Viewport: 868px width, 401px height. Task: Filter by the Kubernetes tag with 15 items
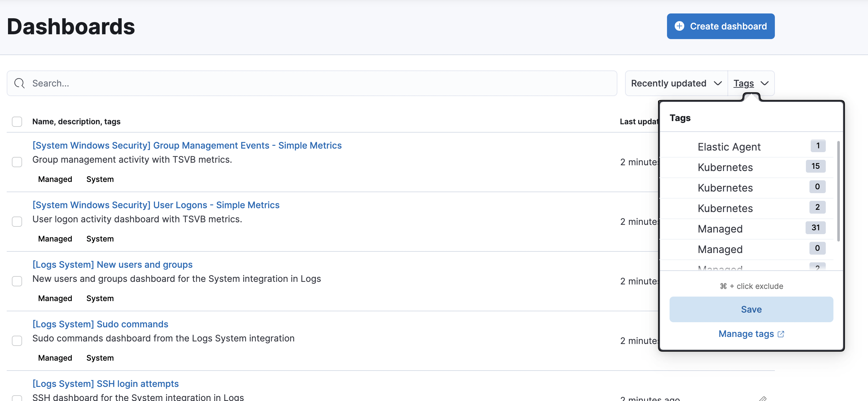(725, 167)
